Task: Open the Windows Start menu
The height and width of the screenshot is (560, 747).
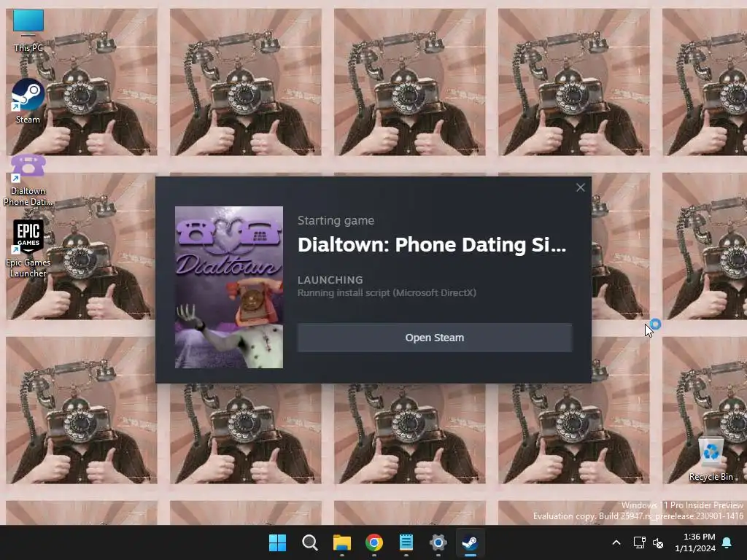Action: click(277, 542)
